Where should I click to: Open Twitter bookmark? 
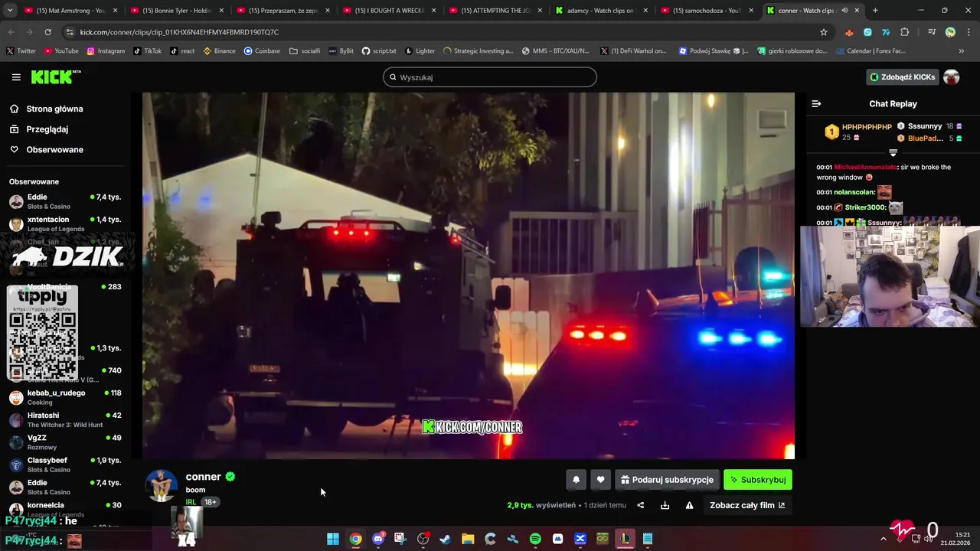point(21,51)
